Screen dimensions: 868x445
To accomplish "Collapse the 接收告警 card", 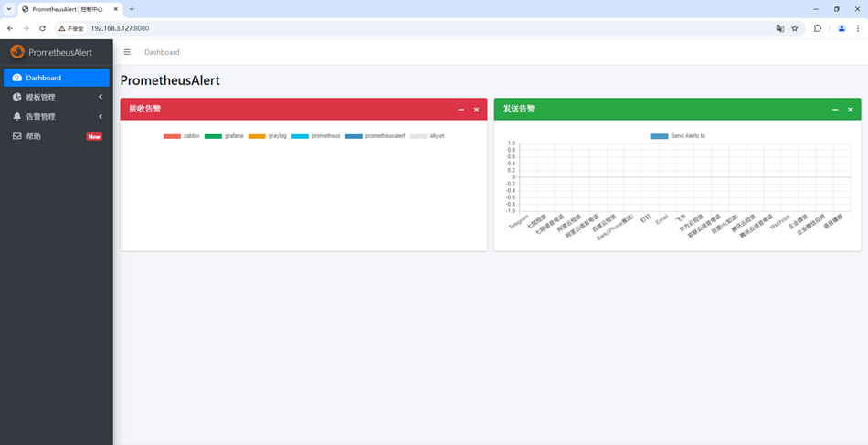I will click(x=461, y=110).
